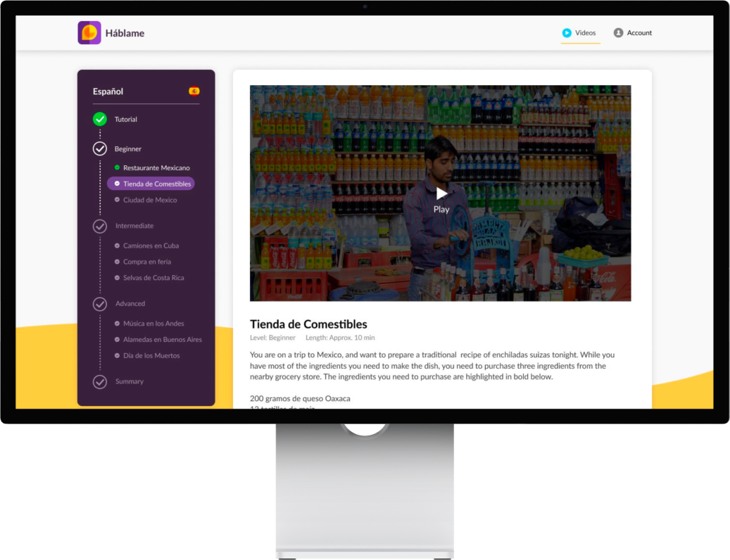Select Día de los Muertos lesson
This screenshot has height=560, width=730.
coord(151,356)
